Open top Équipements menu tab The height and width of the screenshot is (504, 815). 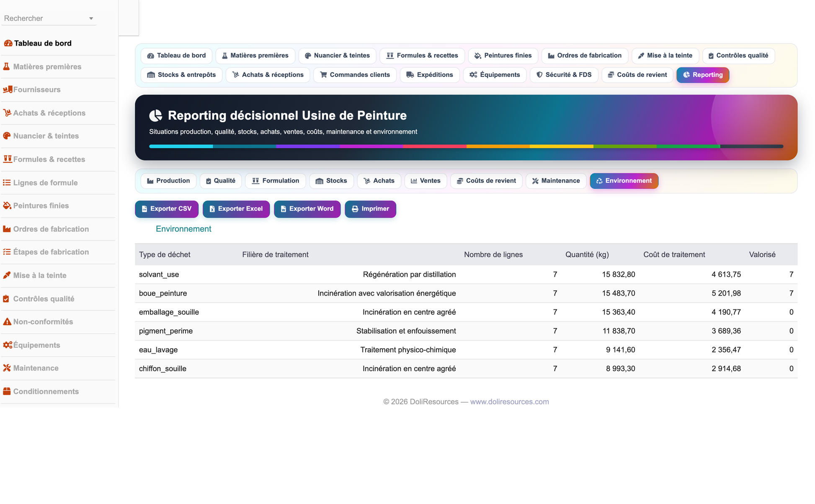[x=495, y=75]
